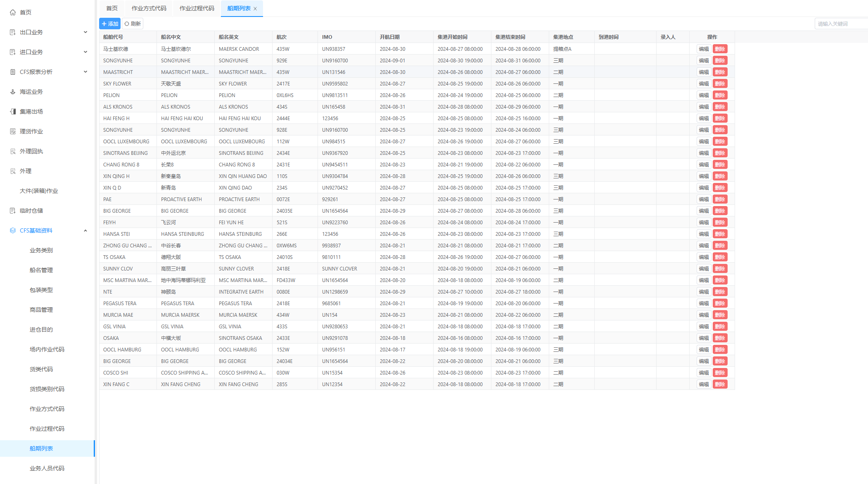Open 船名管理 in the sidebar
This screenshot has width=868, height=484.
(x=41, y=270)
